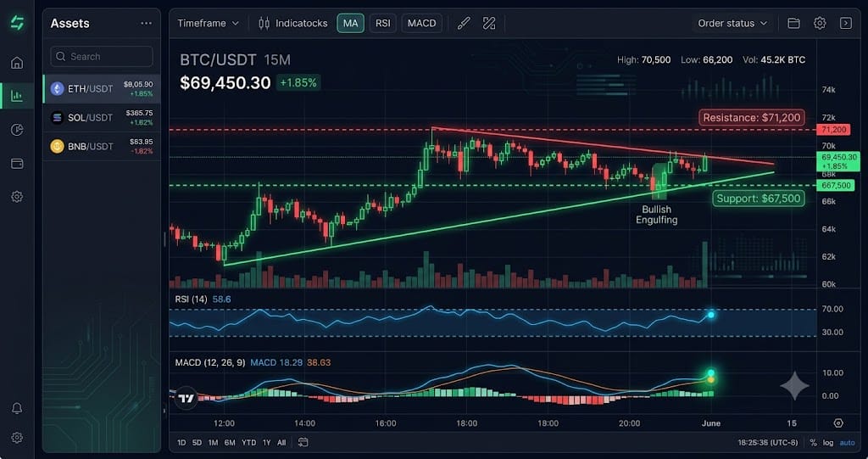Open chart settings gear in the toolbar
868x459 pixels.
click(820, 23)
